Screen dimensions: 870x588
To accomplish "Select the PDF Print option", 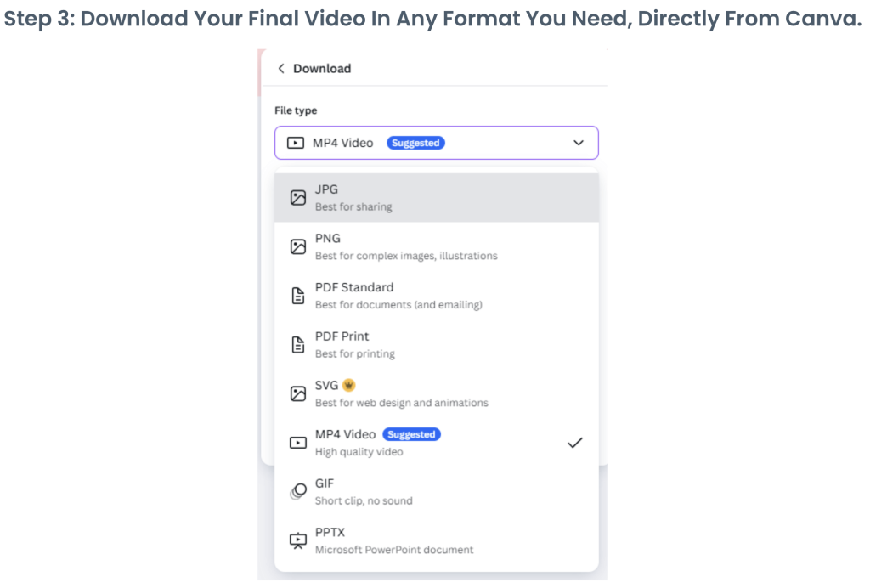I will (436, 344).
